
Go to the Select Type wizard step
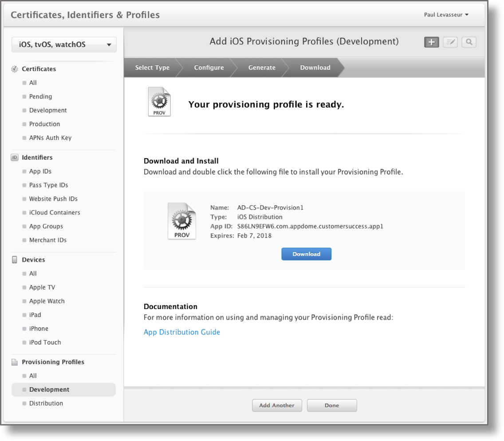pos(152,68)
